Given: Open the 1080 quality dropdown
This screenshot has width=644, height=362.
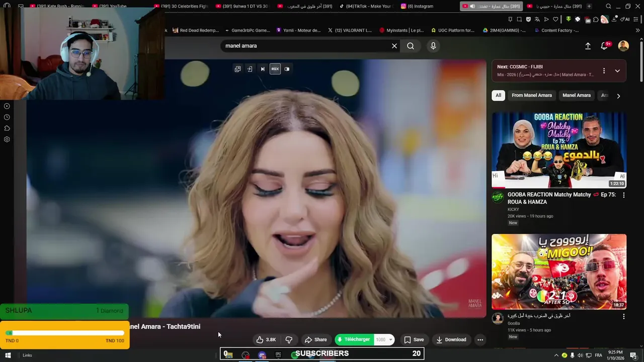Looking at the screenshot, I should (x=384, y=339).
